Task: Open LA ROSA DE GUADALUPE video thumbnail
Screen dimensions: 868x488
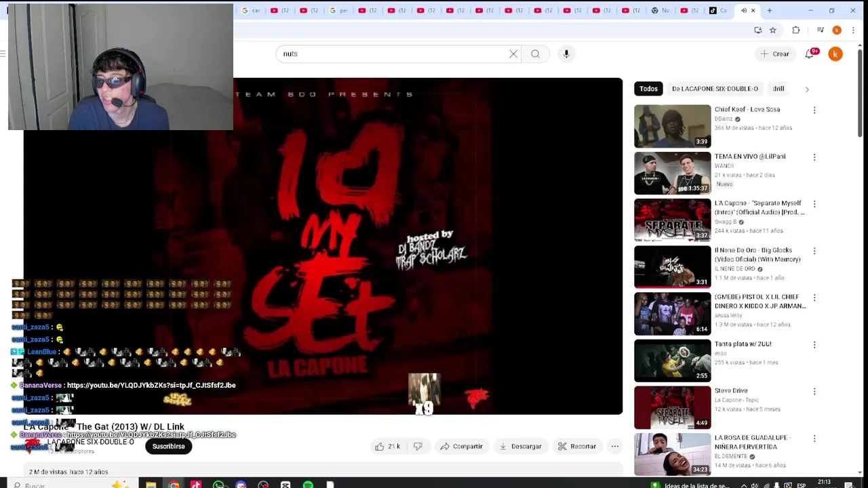Action: [673, 454]
